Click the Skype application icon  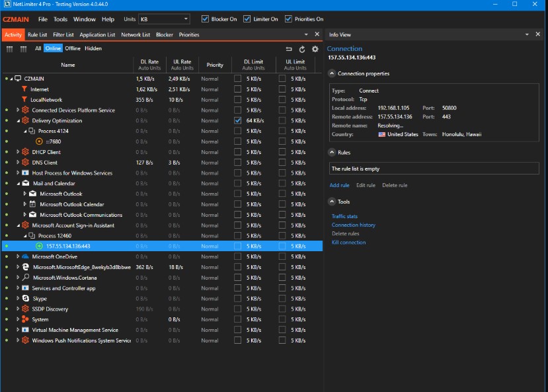pyautogui.click(x=25, y=299)
